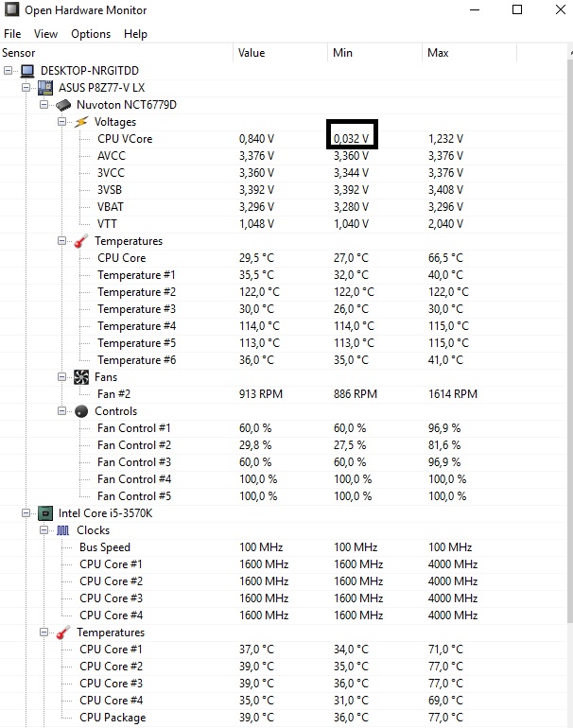The height and width of the screenshot is (728, 573).
Task: Select the Fan Control #2 row
Action: tap(134, 445)
